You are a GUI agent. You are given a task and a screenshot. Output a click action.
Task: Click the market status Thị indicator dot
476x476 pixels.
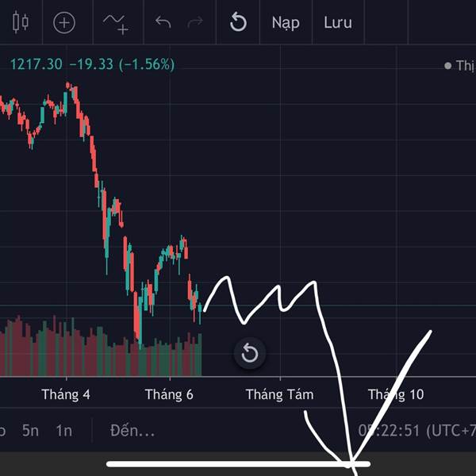447,66
